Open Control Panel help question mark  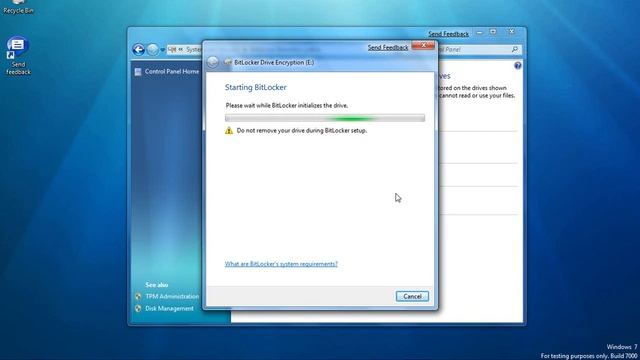coord(518,65)
